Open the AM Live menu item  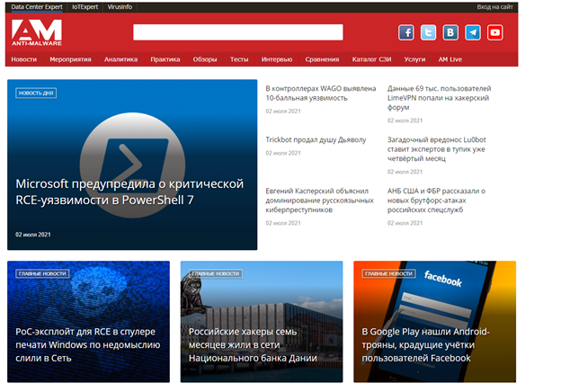click(x=450, y=59)
